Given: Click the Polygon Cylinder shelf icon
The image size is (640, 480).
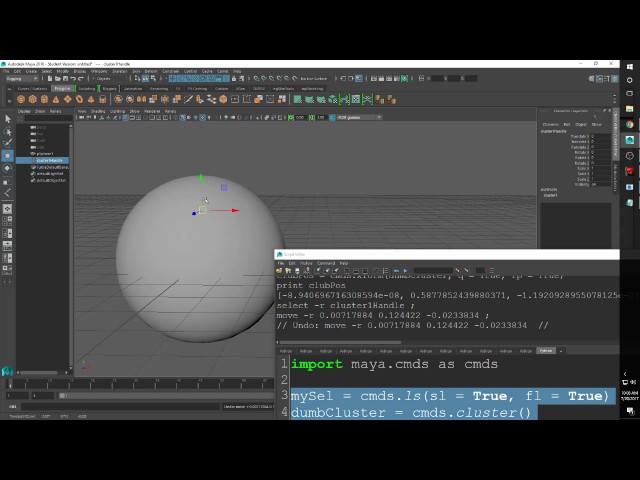Looking at the screenshot, I should coord(44,99).
